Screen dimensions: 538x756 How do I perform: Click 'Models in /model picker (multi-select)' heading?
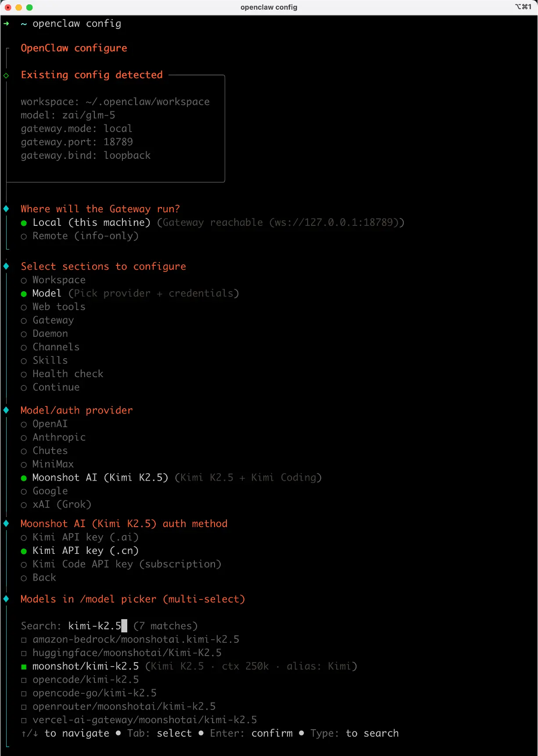133,599
